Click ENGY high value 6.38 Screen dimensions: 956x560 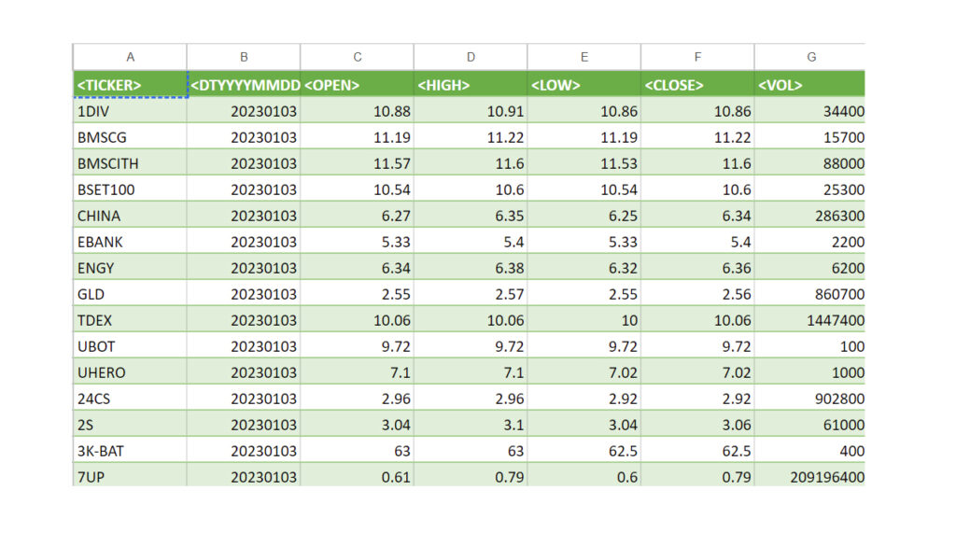pos(471,268)
